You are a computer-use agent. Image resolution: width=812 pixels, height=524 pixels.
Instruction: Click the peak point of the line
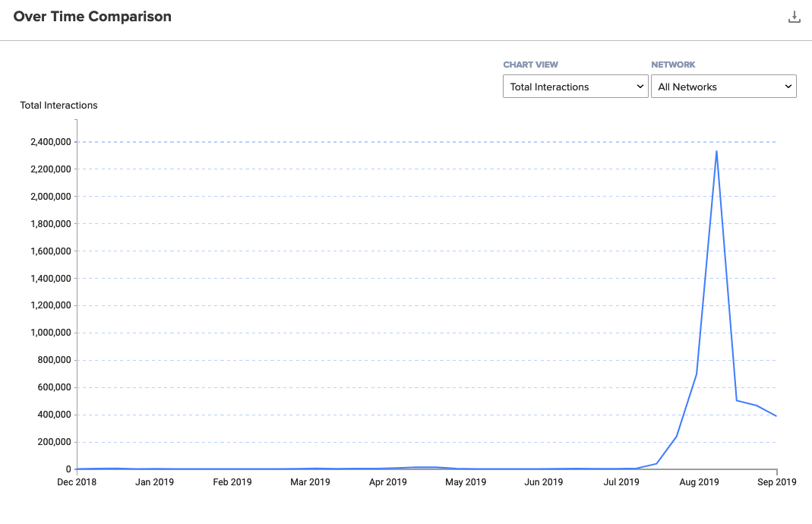click(x=716, y=151)
